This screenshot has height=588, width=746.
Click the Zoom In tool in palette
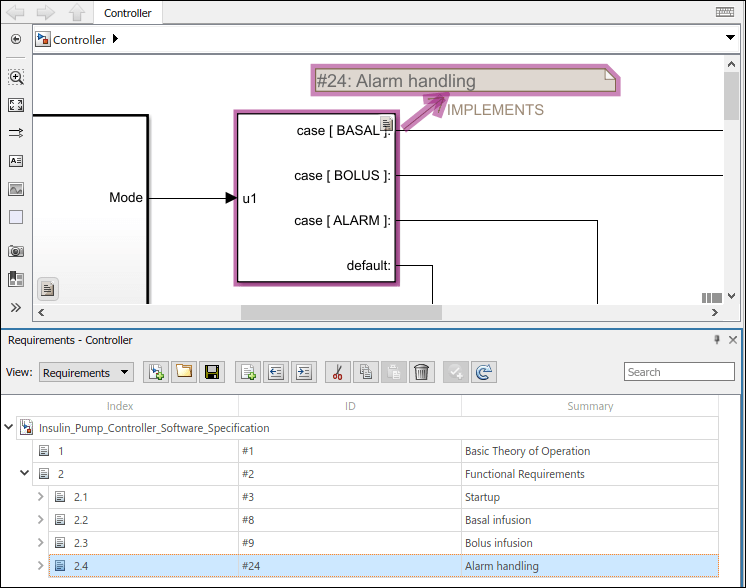pos(16,77)
